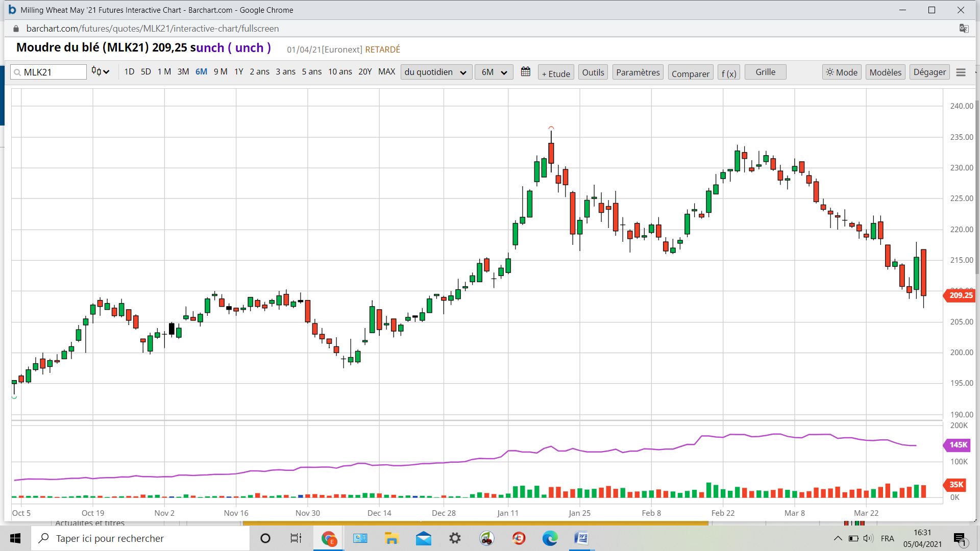The height and width of the screenshot is (551, 980).
Task: Select the 3M time range
Action: [183, 72]
